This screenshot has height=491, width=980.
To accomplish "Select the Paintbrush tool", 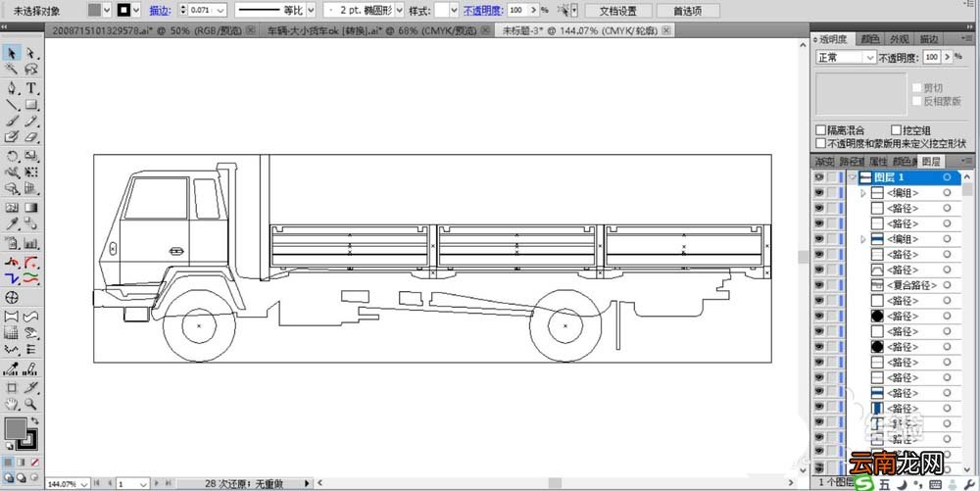I will point(12,121).
